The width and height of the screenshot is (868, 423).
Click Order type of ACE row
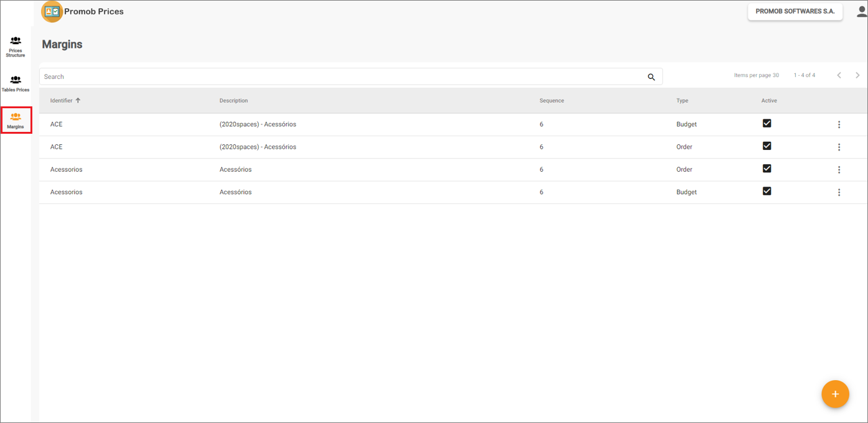(685, 147)
